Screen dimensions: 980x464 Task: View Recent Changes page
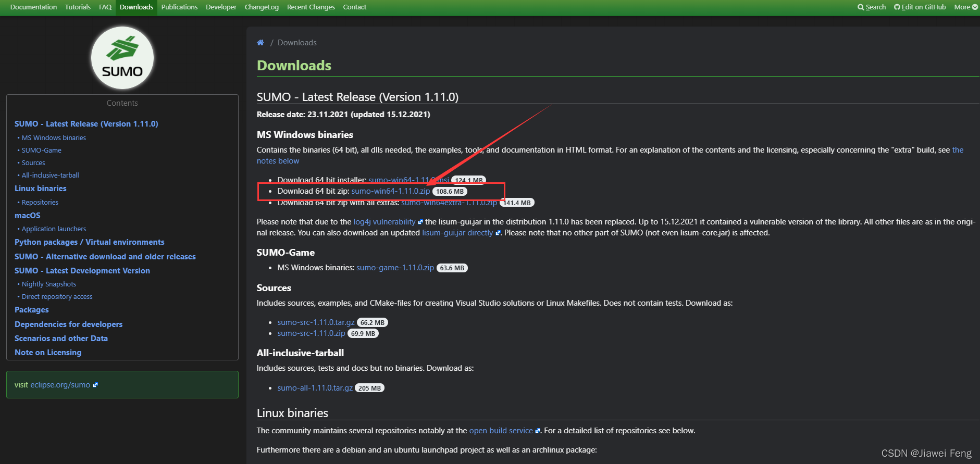click(311, 7)
